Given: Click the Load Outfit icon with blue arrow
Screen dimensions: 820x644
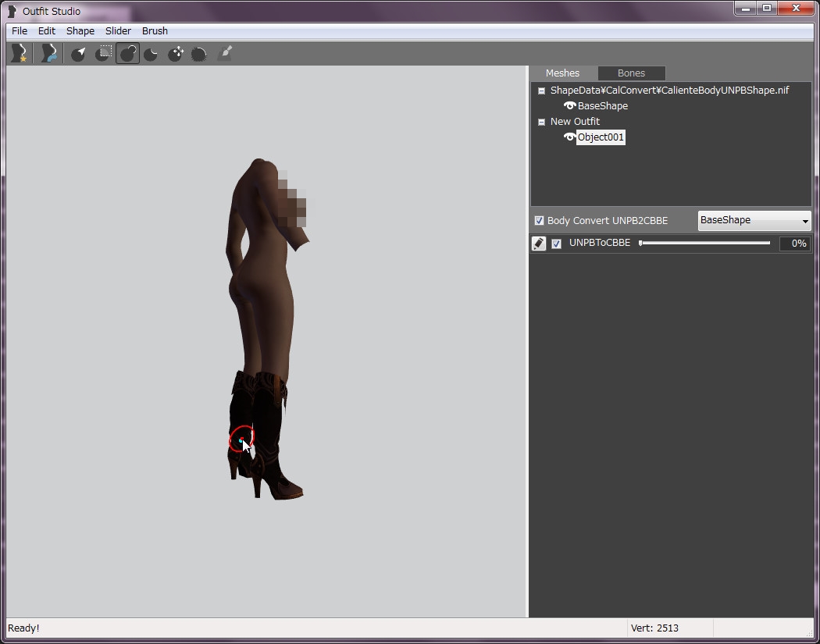Looking at the screenshot, I should point(49,53).
